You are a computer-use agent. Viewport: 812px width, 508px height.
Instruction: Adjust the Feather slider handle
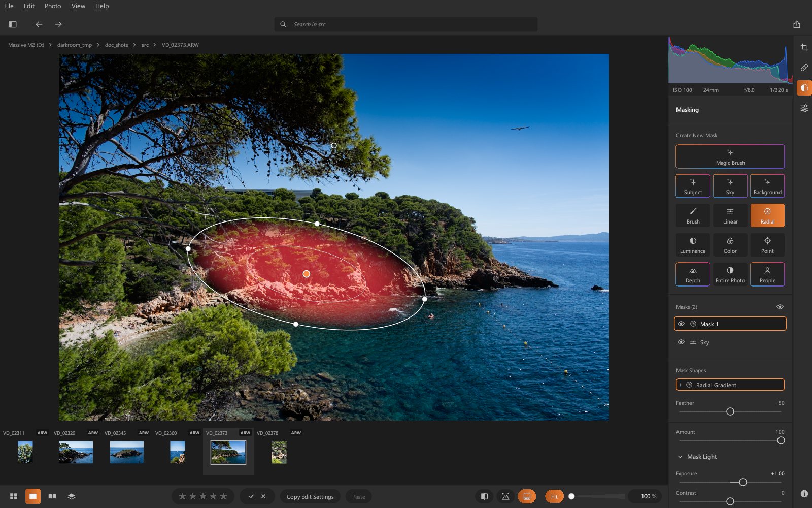[x=730, y=411]
